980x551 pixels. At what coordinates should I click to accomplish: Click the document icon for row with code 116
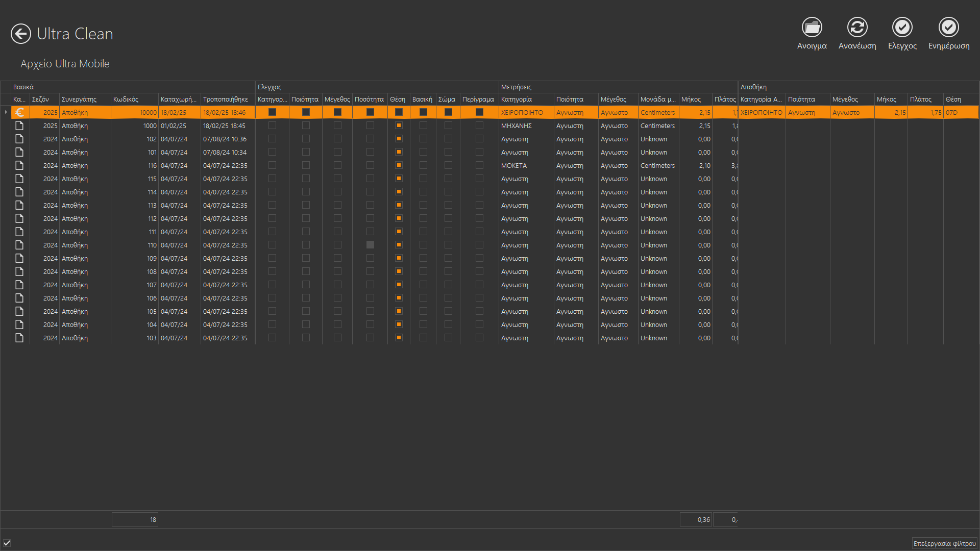tap(20, 165)
